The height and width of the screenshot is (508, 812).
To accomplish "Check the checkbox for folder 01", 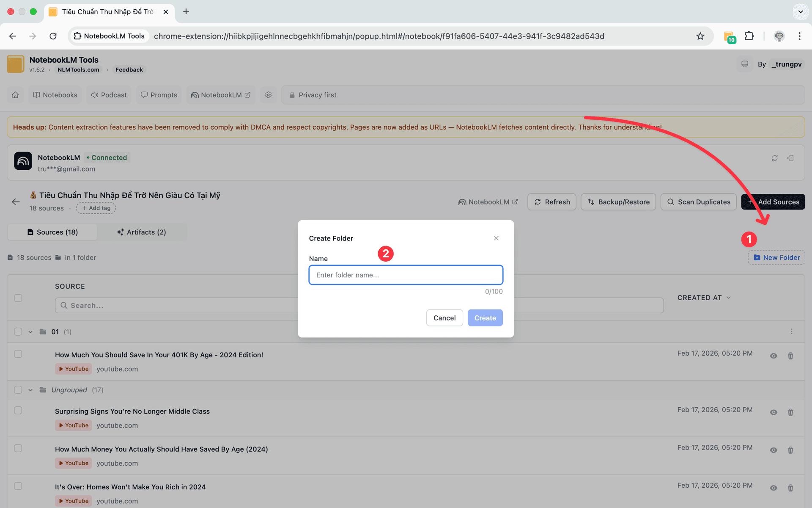I will point(18,332).
